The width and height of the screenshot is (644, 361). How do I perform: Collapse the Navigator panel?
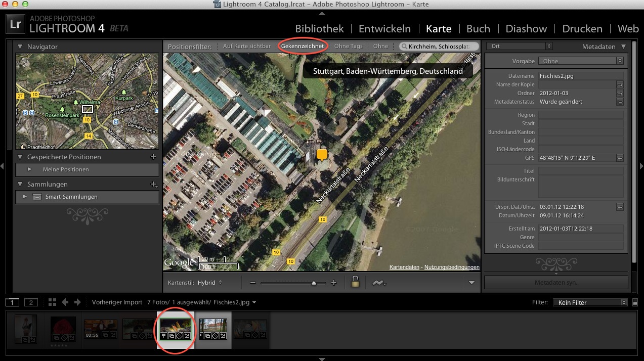(20, 47)
